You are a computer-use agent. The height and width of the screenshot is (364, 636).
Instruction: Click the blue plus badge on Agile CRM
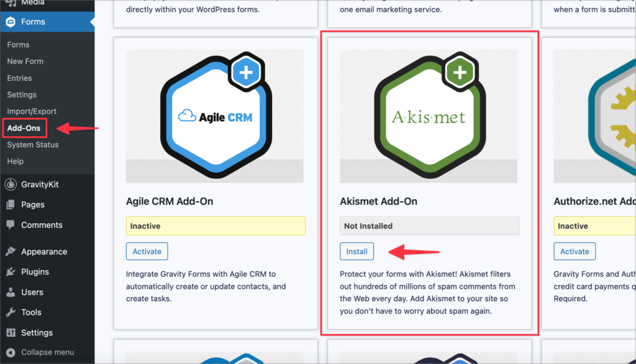(x=246, y=73)
